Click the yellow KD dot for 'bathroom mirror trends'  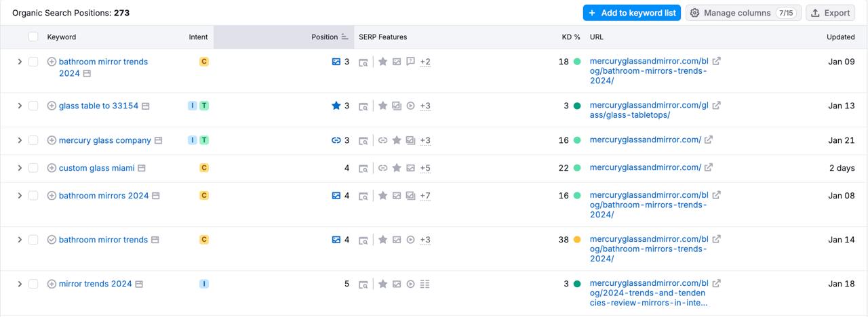coord(577,240)
